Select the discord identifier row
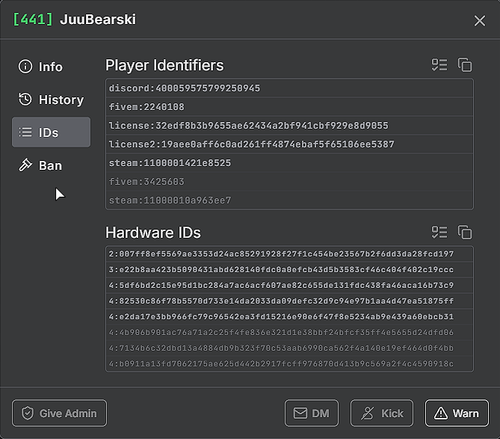Screen dimensions: 500x439 [x=289, y=88]
